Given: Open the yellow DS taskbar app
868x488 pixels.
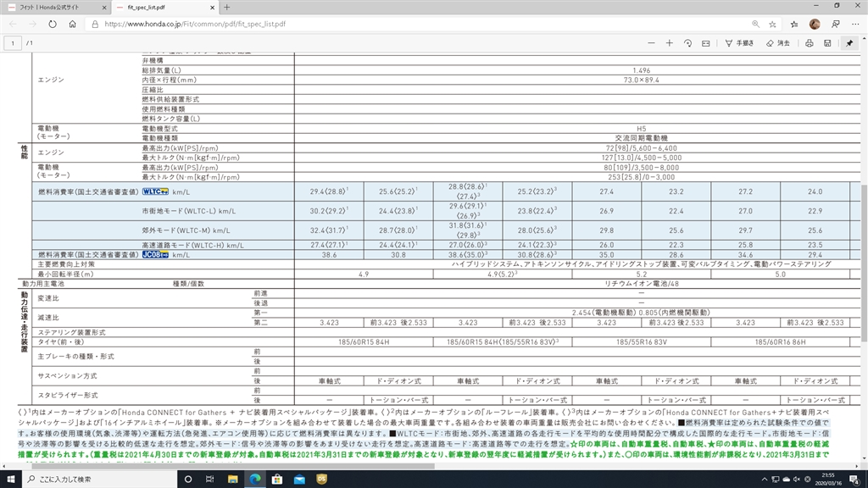Looking at the screenshot, I should coord(321,480).
